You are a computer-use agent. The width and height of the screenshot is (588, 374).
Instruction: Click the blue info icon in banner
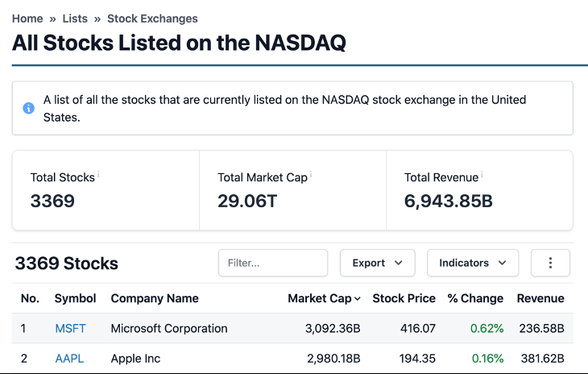pos(28,108)
